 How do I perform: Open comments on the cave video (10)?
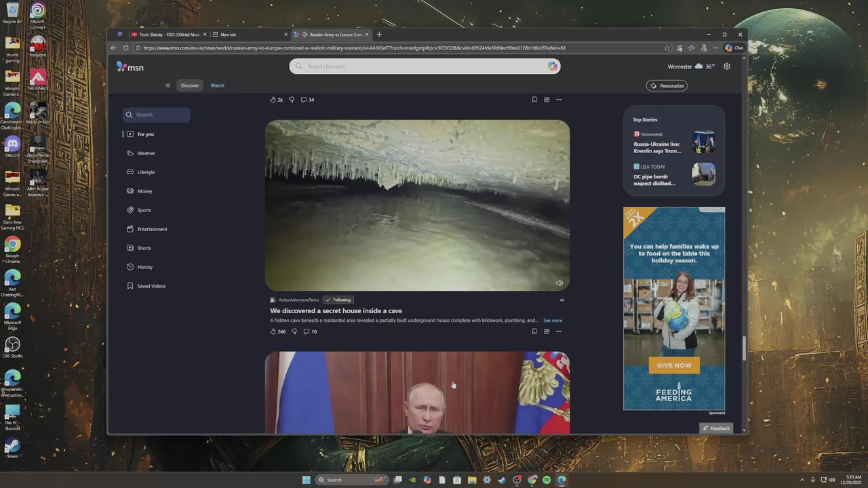point(310,331)
